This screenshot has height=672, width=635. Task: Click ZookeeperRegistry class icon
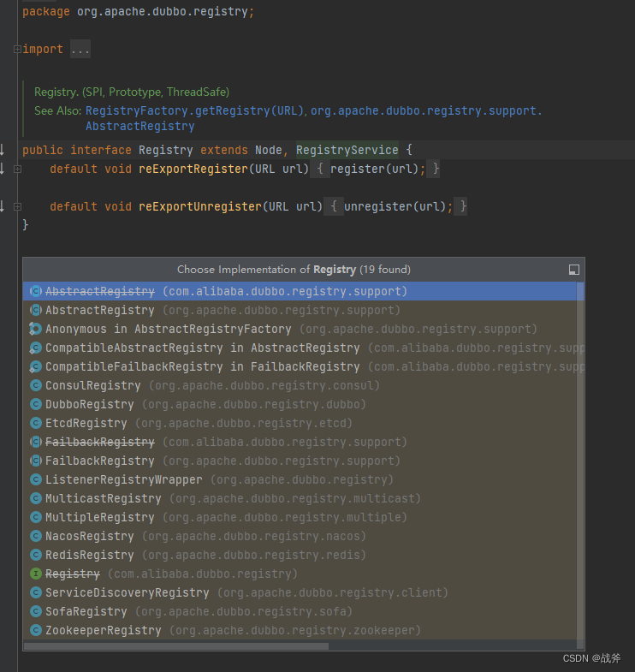36,630
